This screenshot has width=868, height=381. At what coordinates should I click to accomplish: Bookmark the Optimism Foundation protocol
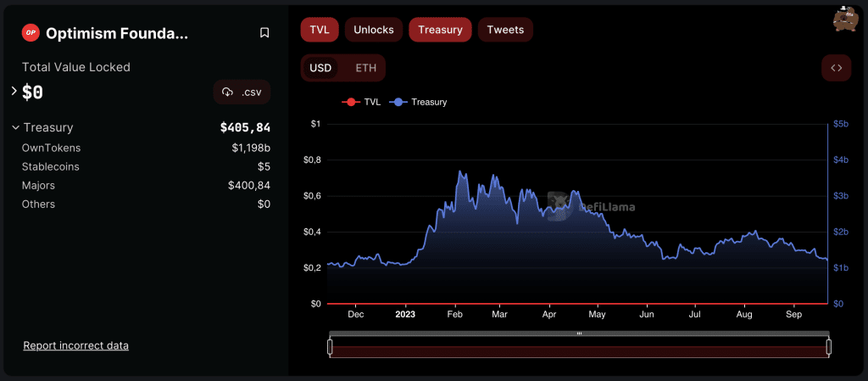[264, 33]
